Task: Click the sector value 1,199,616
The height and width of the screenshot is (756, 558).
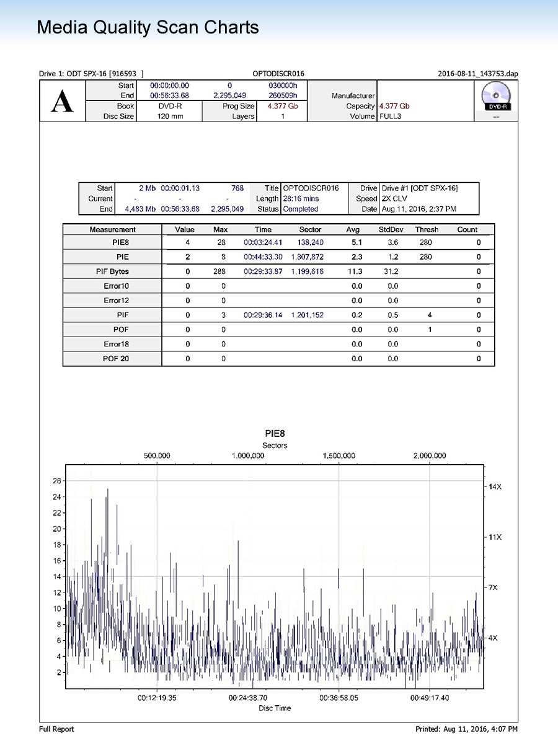Action: (x=307, y=271)
